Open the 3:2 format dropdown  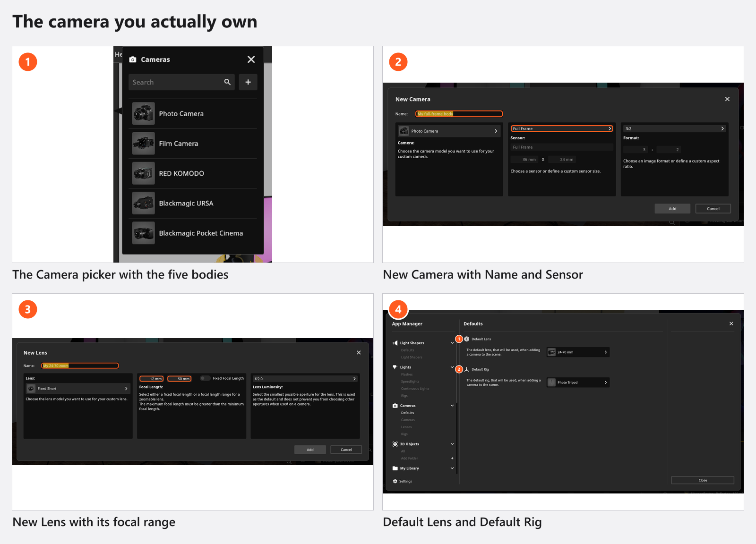[x=674, y=128]
